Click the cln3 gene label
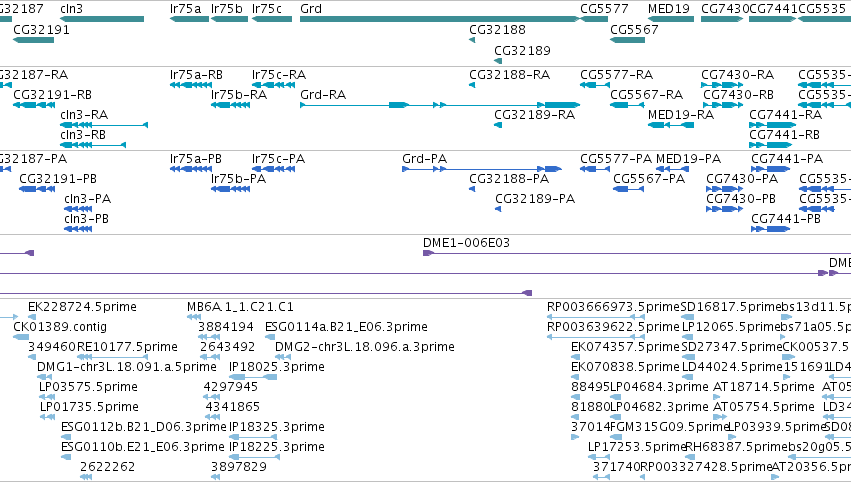 (72, 9)
